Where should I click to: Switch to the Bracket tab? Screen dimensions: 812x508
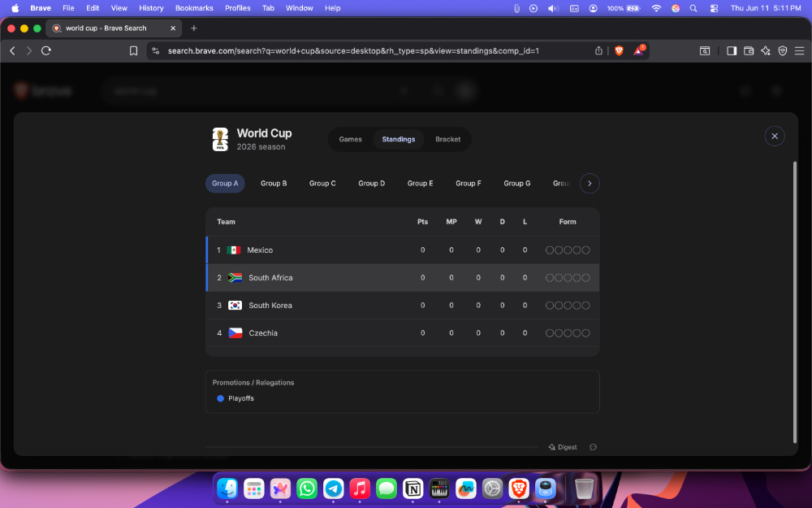point(448,140)
